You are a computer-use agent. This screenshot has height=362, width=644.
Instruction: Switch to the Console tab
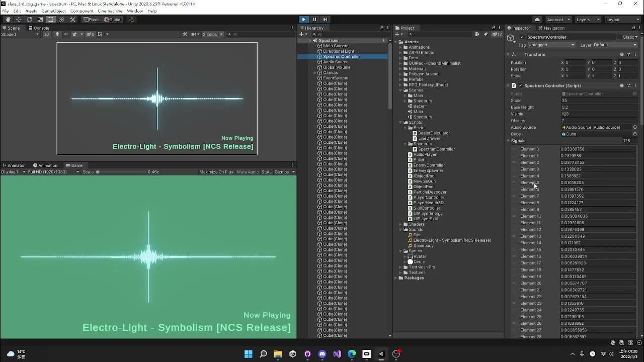coord(38,28)
